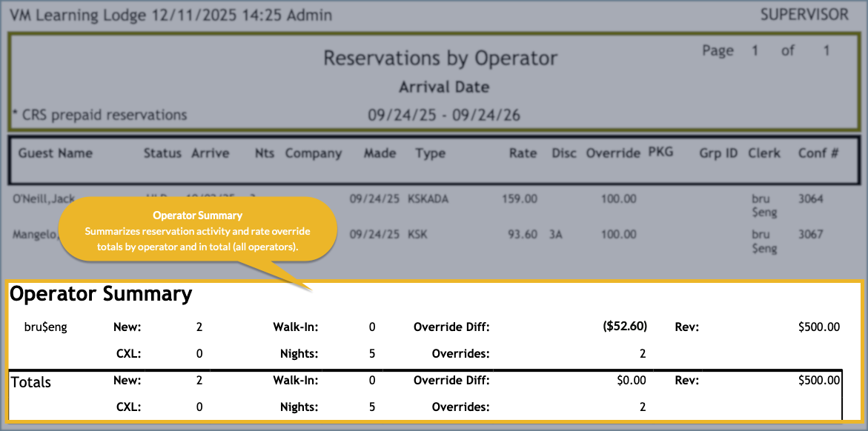This screenshot has height=431, width=868.
Task: Click confirmation number 3064
Action: [811, 198]
